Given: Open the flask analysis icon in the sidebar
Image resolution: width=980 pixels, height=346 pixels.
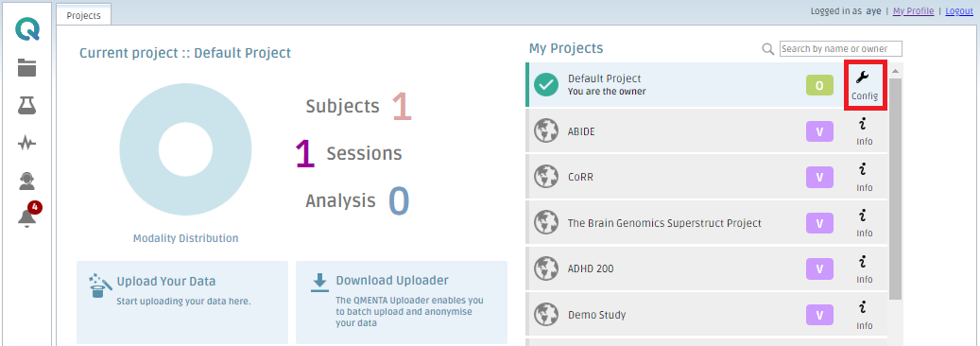Looking at the screenshot, I should [26, 106].
